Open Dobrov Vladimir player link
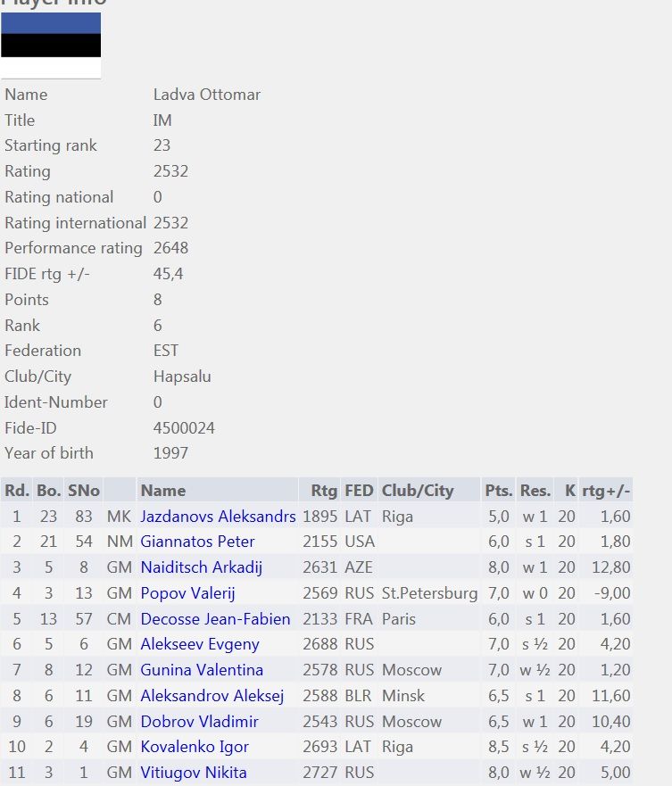 (x=199, y=722)
